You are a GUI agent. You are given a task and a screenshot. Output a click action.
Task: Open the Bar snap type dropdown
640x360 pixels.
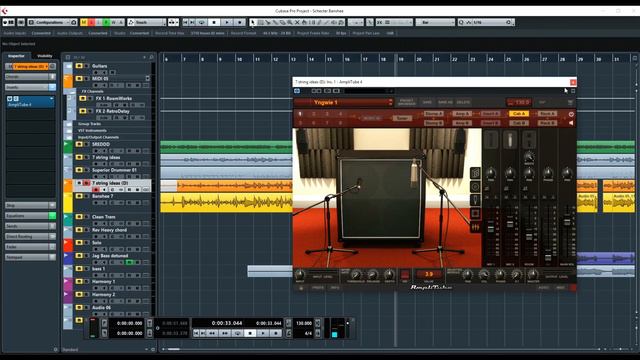(435, 22)
